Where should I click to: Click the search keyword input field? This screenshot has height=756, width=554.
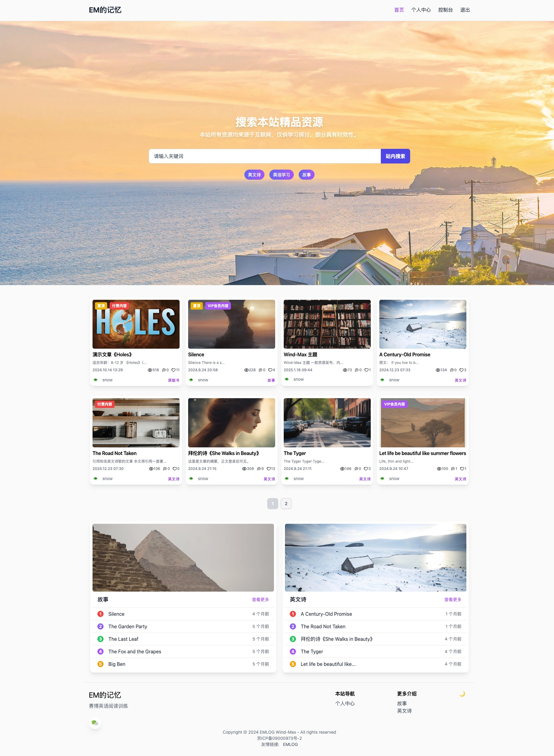point(264,156)
